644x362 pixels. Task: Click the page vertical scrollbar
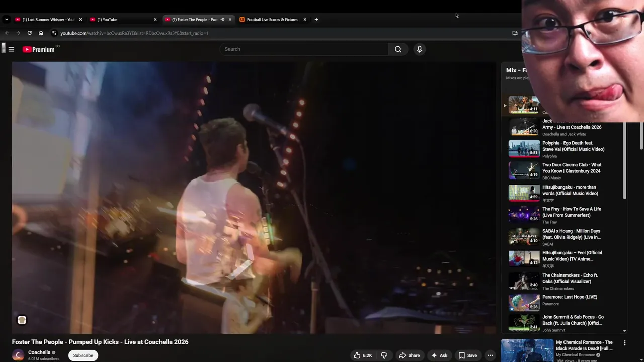(x=641, y=136)
